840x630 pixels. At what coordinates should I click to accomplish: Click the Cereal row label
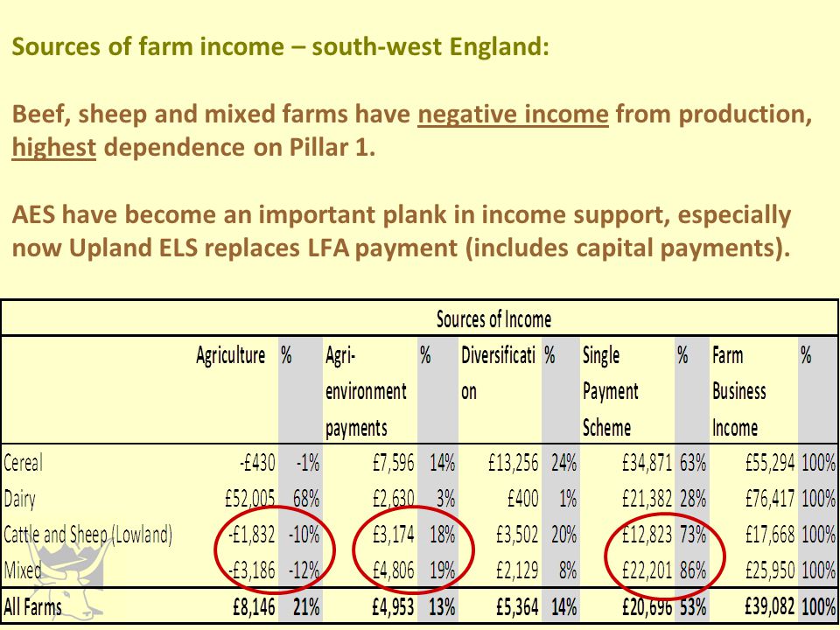point(23,462)
